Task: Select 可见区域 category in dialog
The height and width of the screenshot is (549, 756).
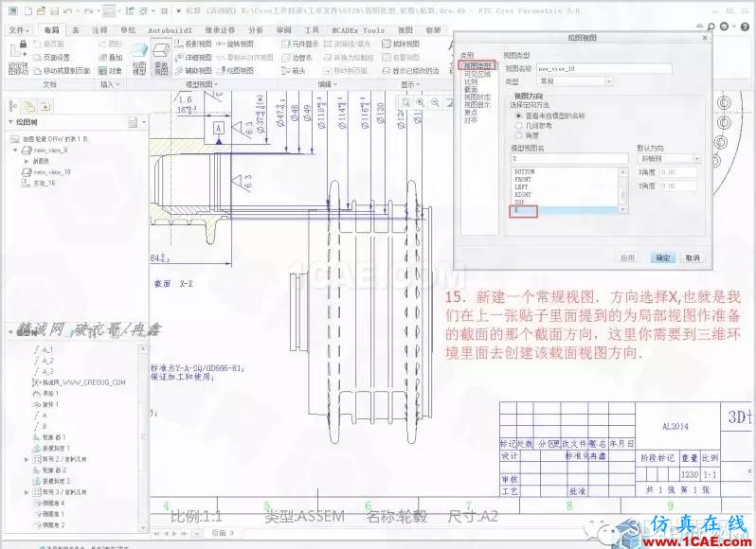Action: [x=477, y=74]
